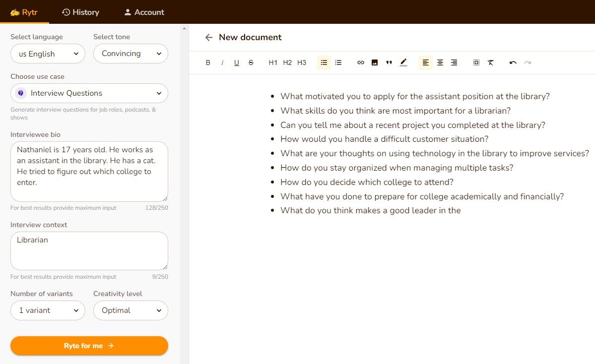595x364 pixels.
Task: Clear formatting from the text
Action: [x=491, y=62]
